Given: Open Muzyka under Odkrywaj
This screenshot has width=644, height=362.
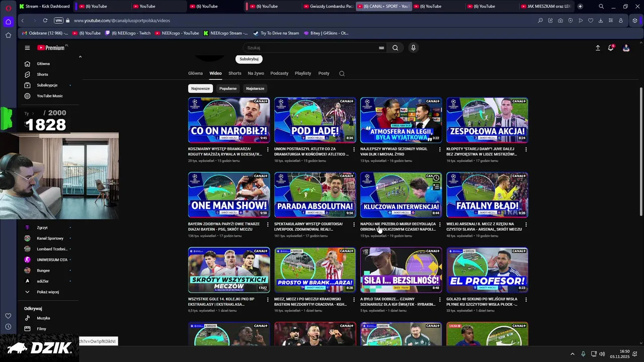Looking at the screenshot, I should 43,318.
